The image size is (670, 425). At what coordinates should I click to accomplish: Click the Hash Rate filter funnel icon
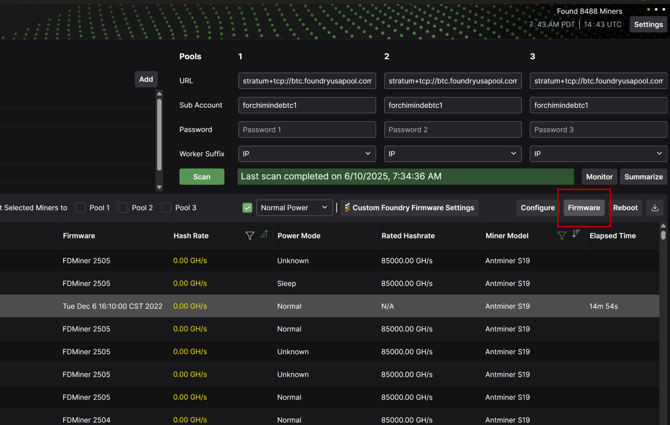tap(250, 236)
